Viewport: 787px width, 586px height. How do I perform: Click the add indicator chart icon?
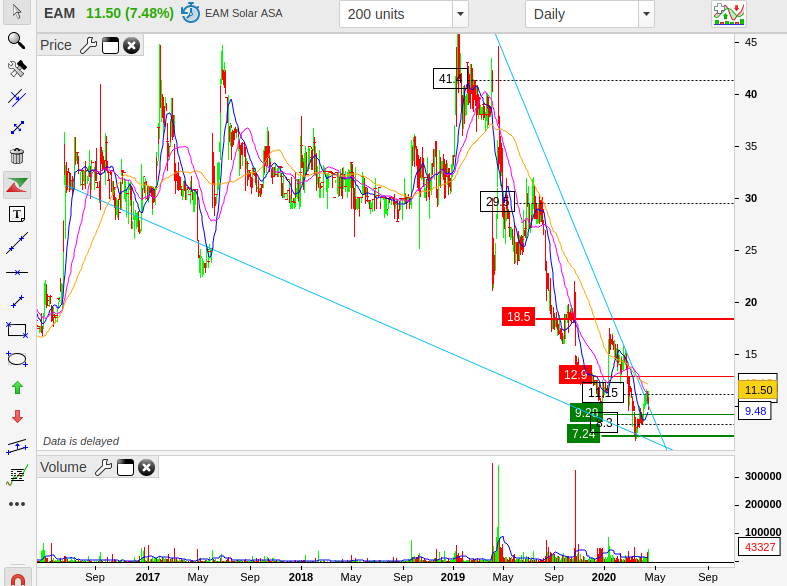click(x=728, y=14)
